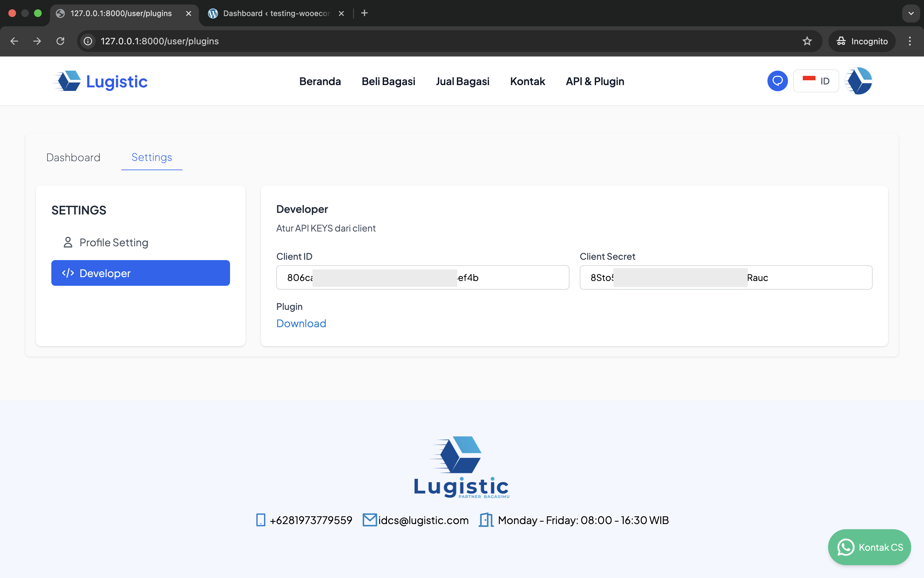Screen dimensions: 924x578
Task: Open API & Plugin menu item
Action: tap(595, 81)
